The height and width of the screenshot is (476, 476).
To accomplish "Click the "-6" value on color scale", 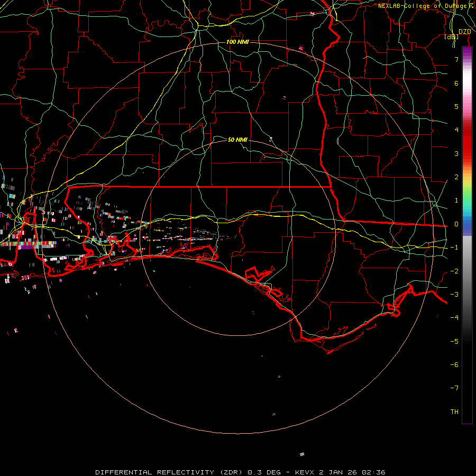I will click(x=454, y=365).
